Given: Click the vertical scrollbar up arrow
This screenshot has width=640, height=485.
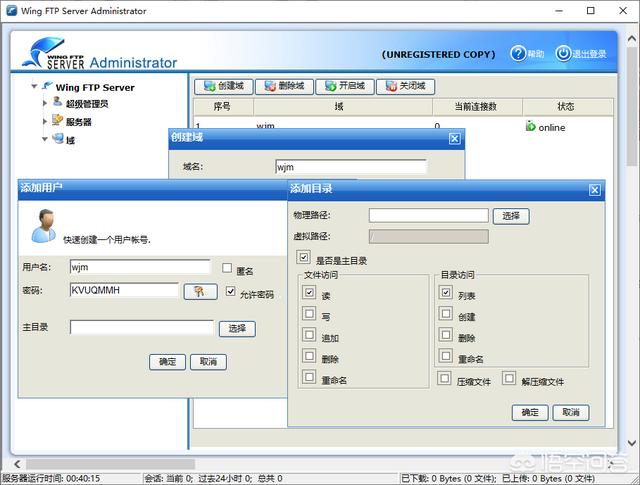Looking at the screenshot, I should pyautogui.click(x=632, y=39).
